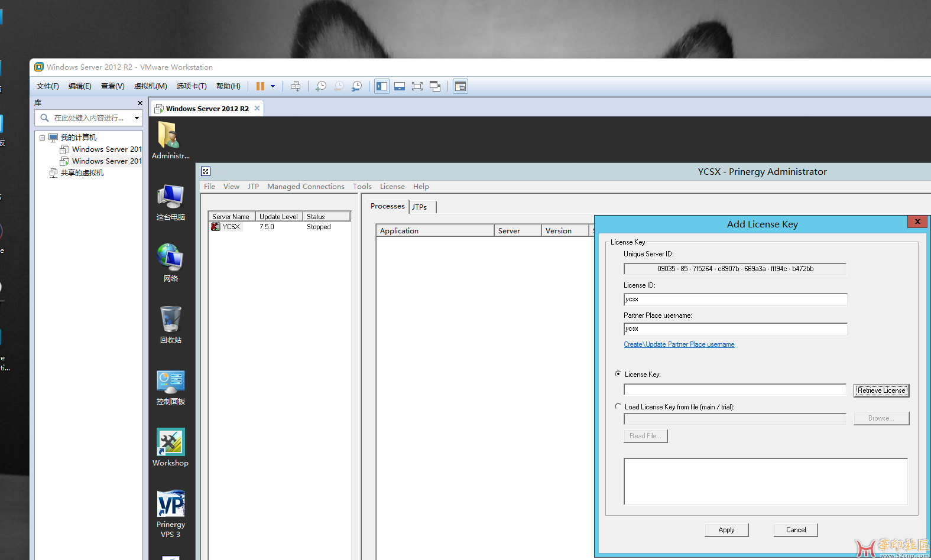Open the View menu in Prinergy Administrator
The image size is (931, 560).
point(232,187)
